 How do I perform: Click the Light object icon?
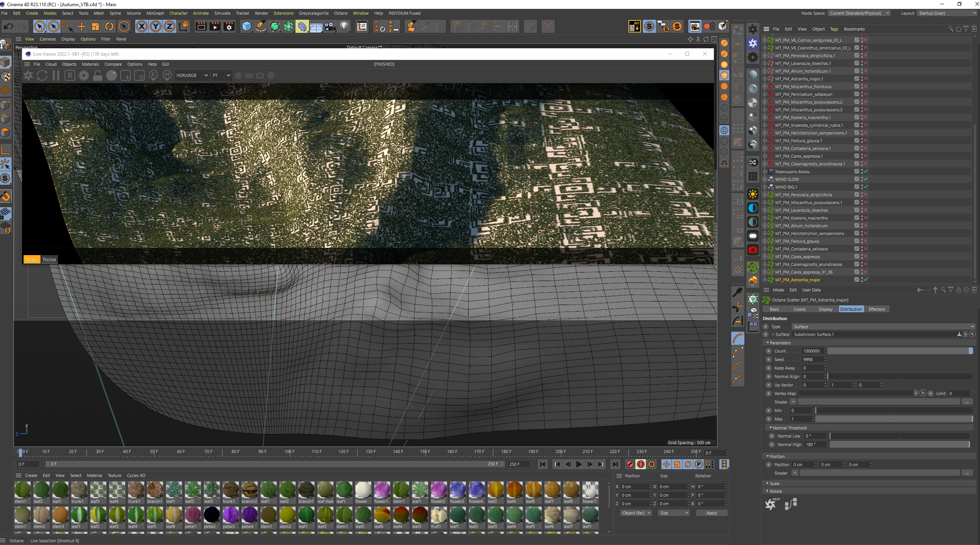(x=344, y=26)
